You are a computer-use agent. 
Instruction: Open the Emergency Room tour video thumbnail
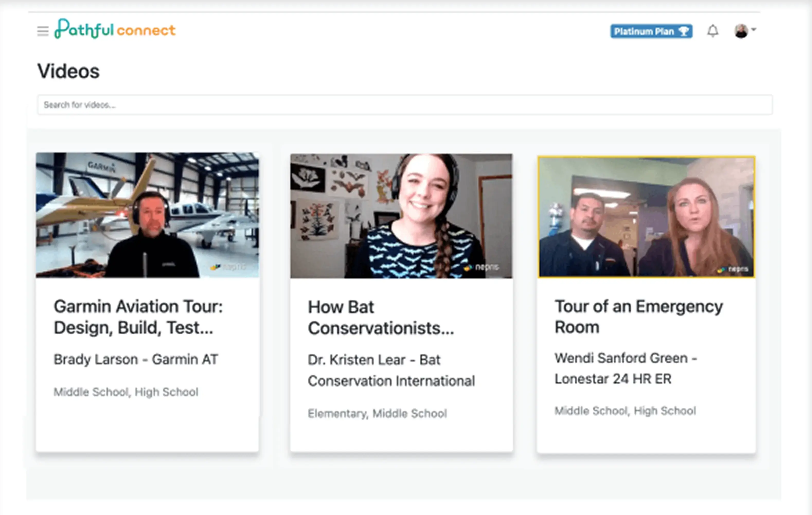(x=646, y=217)
